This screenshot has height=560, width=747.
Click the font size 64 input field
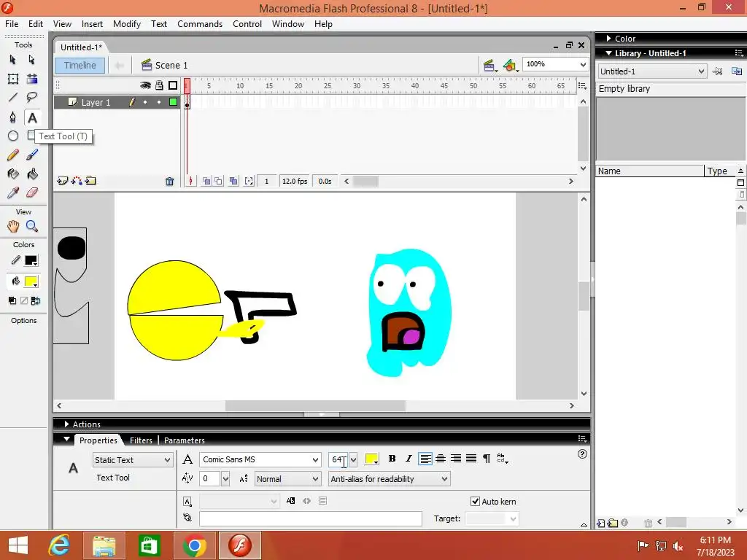338,460
